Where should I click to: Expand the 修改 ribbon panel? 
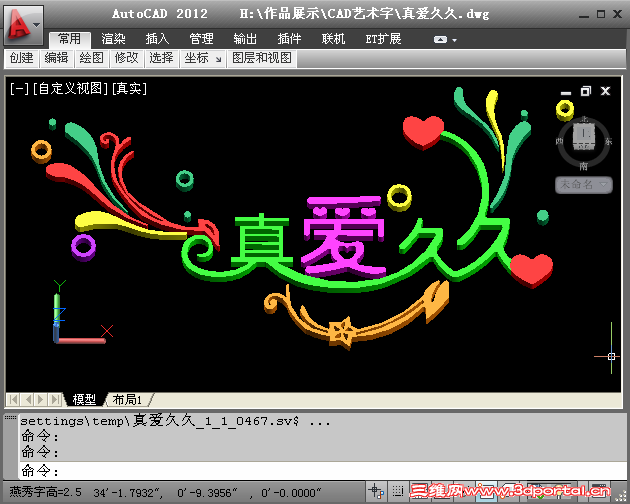[127, 58]
